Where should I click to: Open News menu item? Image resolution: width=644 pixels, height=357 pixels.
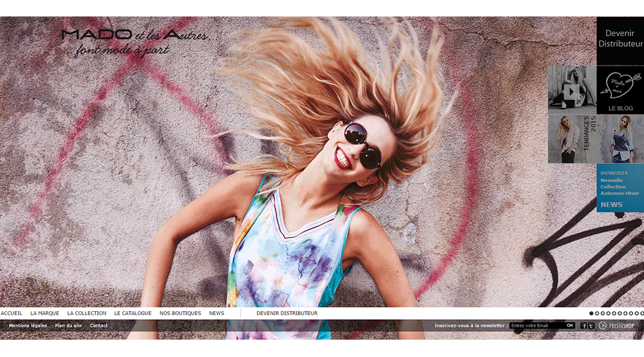(216, 313)
